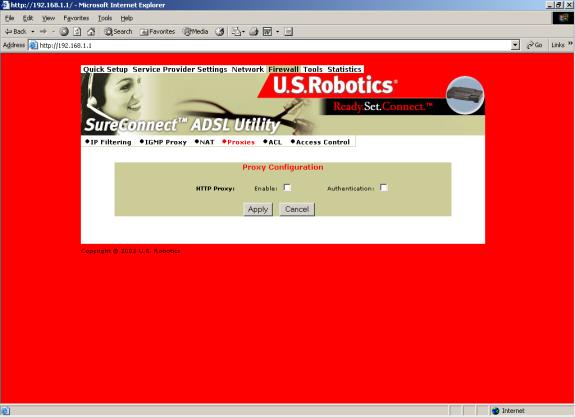575x418 pixels.
Task: Go to the Home page icon
Action: 91,32
